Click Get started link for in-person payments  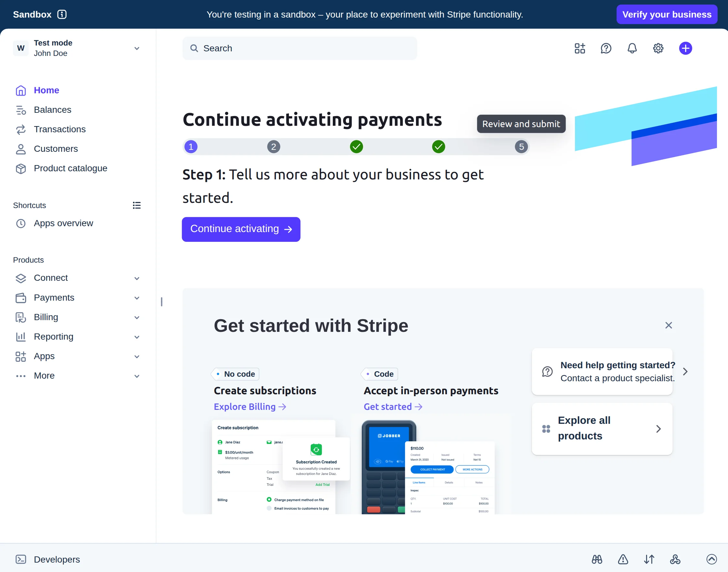393,407
